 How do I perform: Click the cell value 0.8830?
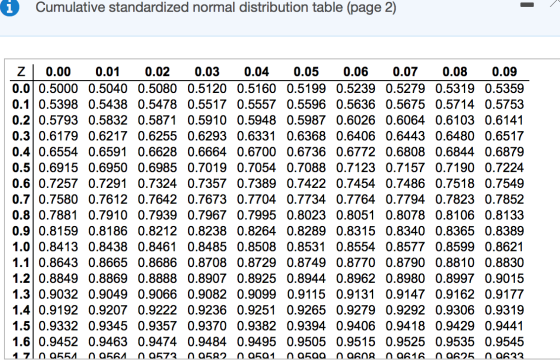[504, 263]
